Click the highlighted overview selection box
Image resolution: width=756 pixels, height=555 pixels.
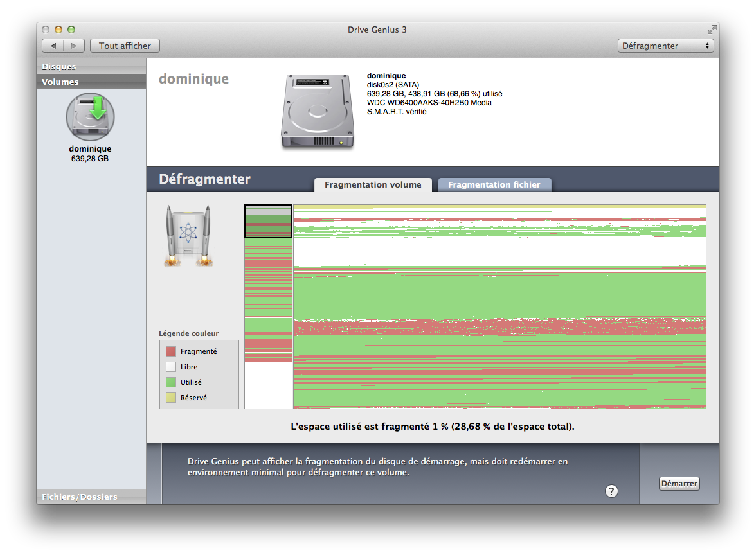click(x=268, y=221)
